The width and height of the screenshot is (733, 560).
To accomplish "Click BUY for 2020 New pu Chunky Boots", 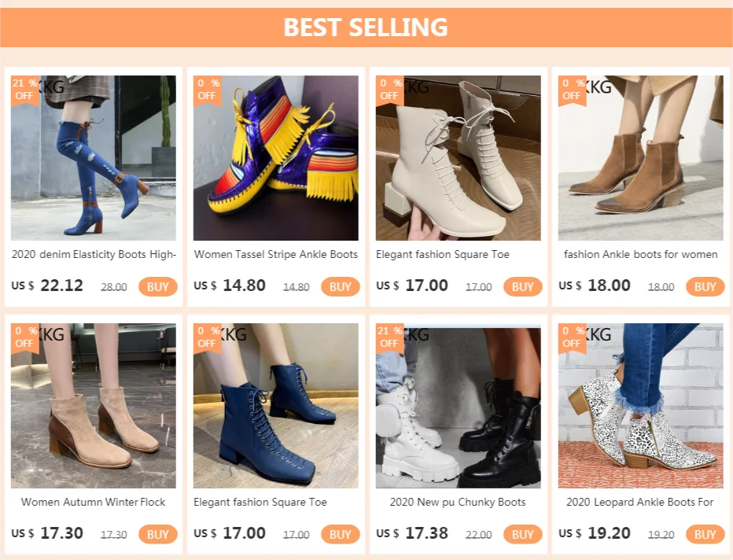I will click(x=523, y=534).
